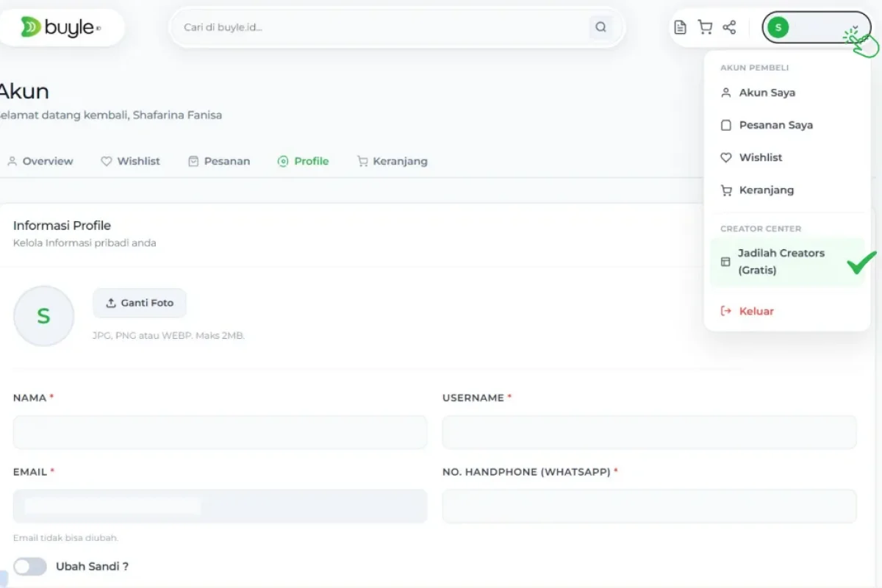Click the 'Kelola Informasi pribadi anda' subtitle
This screenshot has width=882, height=588.
(x=85, y=243)
